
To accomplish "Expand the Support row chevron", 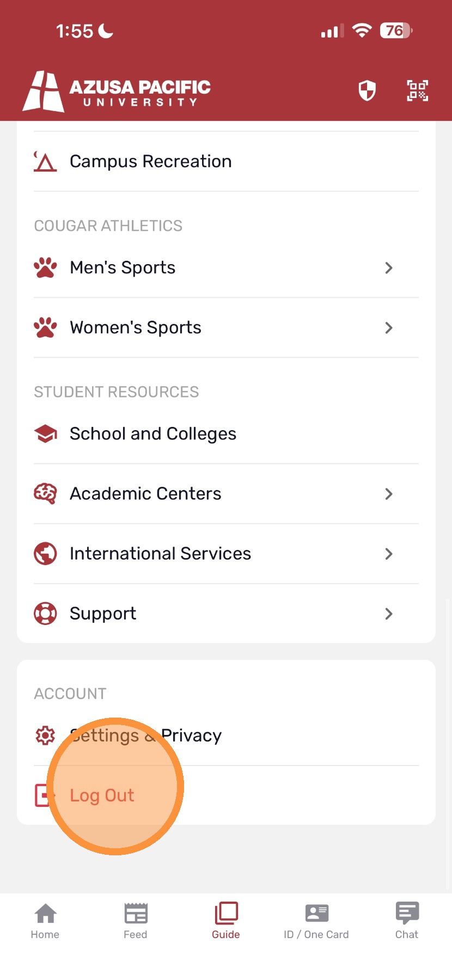I will [x=389, y=614].
